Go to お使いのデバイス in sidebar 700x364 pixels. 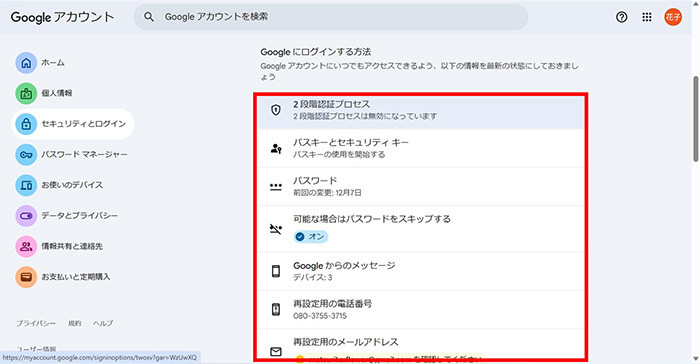[x=72, y=185]
